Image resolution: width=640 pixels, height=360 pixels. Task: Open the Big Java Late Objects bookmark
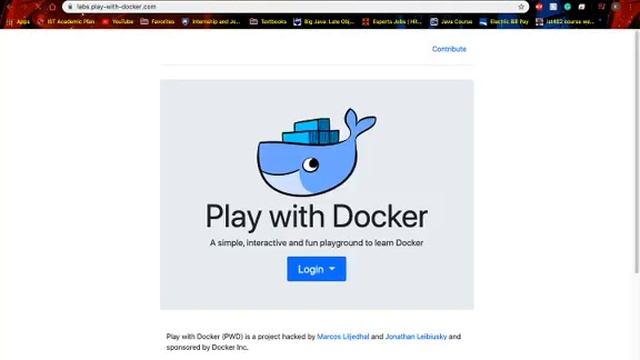(324, 22)
